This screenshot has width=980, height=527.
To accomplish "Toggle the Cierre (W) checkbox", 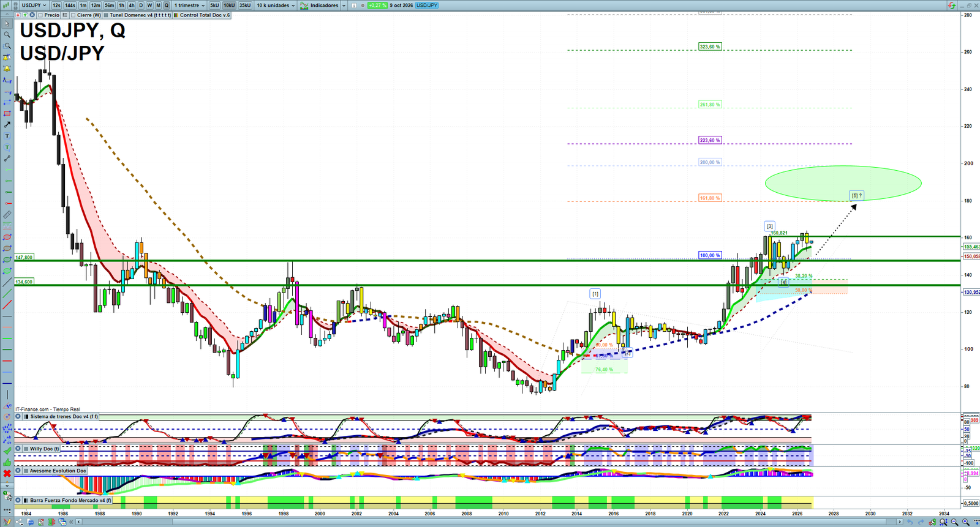I will pyautogui.click(x=73, y=15).
